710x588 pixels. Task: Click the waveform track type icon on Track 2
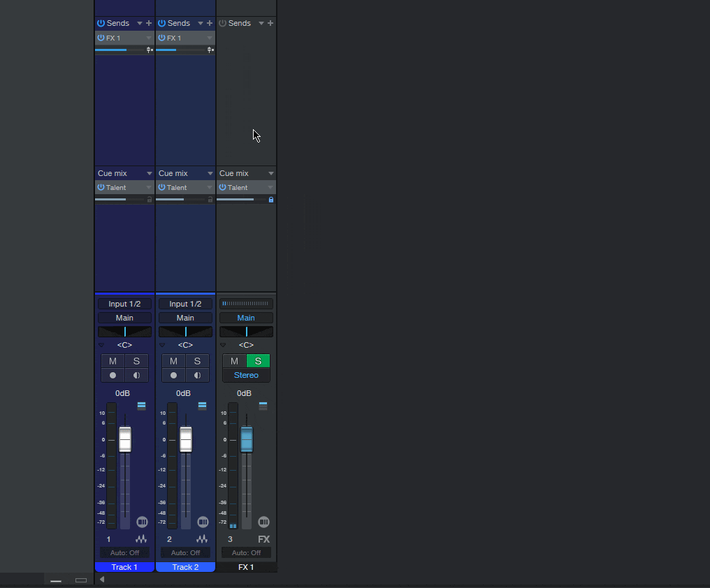202,539
